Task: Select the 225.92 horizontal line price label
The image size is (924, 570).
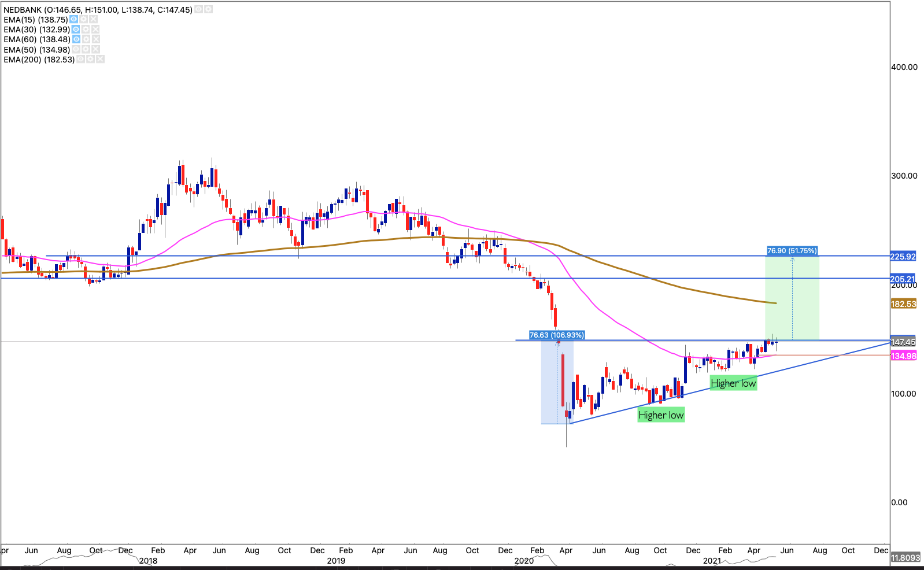Action: (x=903, y=257)
